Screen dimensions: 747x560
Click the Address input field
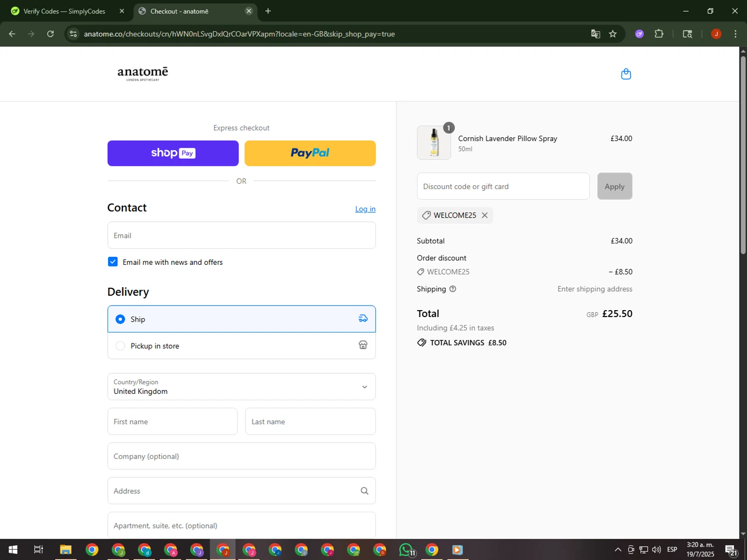[x=242, y=491]
